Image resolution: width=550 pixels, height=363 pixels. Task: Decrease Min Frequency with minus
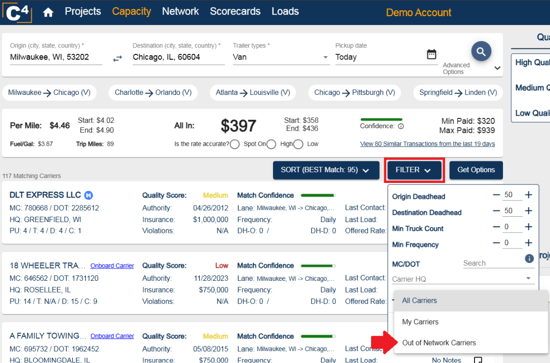[496, 243]
